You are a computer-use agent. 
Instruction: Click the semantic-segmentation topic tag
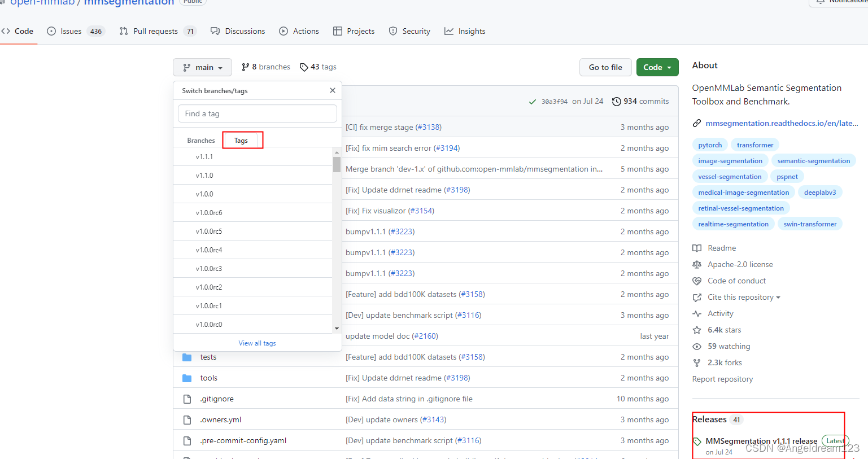[813, 161]
